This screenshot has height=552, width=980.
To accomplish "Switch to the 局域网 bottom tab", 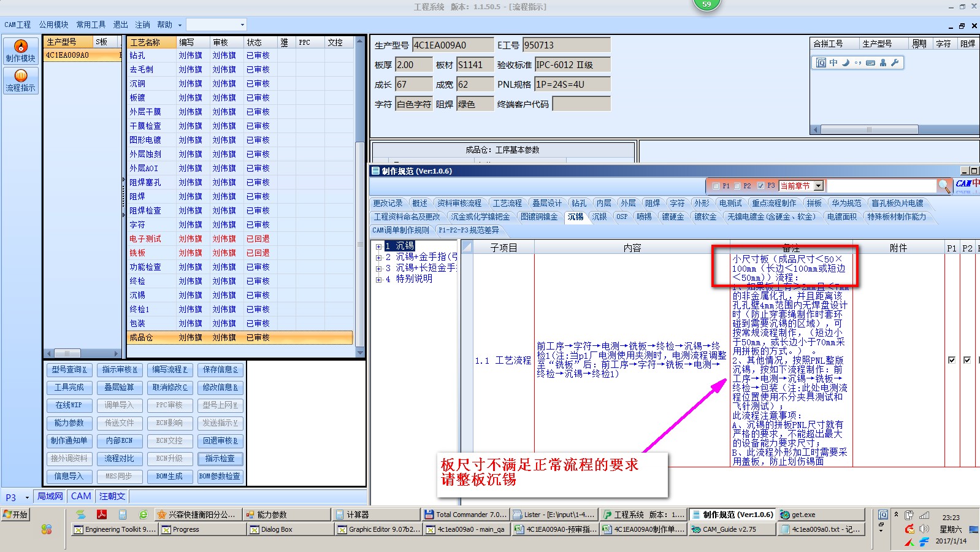I will tap(50, 496).
